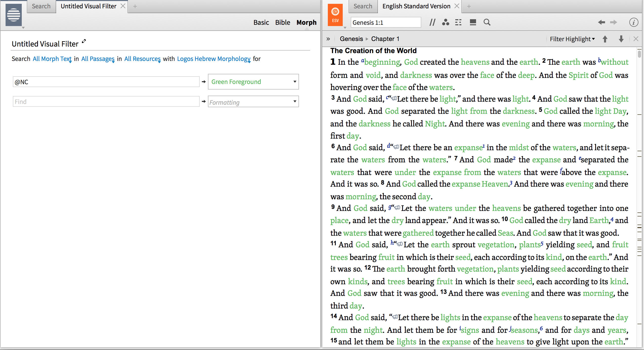
Task: Open the Green Foreground formatting dropdown
Action: (x=253, y=82)
